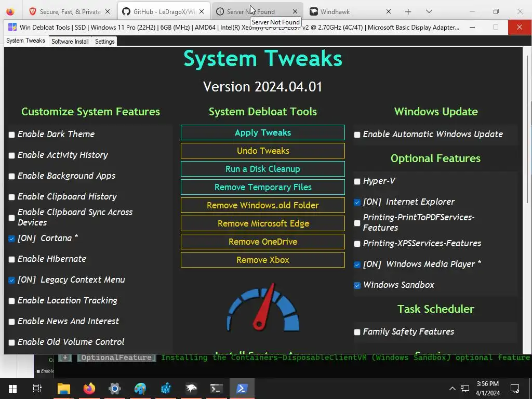Click Remove Temporary Files button
This screenshot has height=399, width=532.
click(x=262, y=187)
